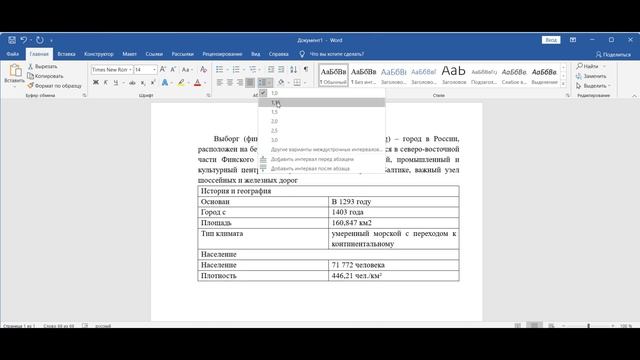The width and height of the screenshot is (640, 360).
Task: Increase font size with larger A
Action: [163, 70]
